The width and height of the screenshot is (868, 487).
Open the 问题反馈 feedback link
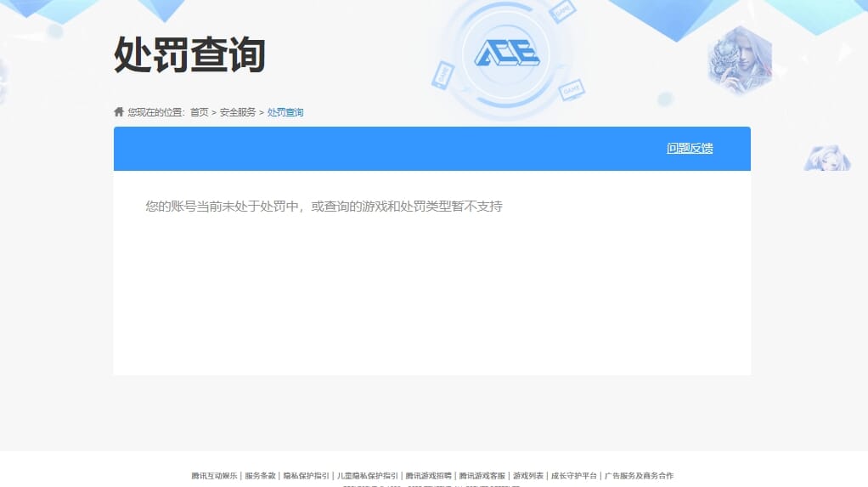(x=689, y=148)
